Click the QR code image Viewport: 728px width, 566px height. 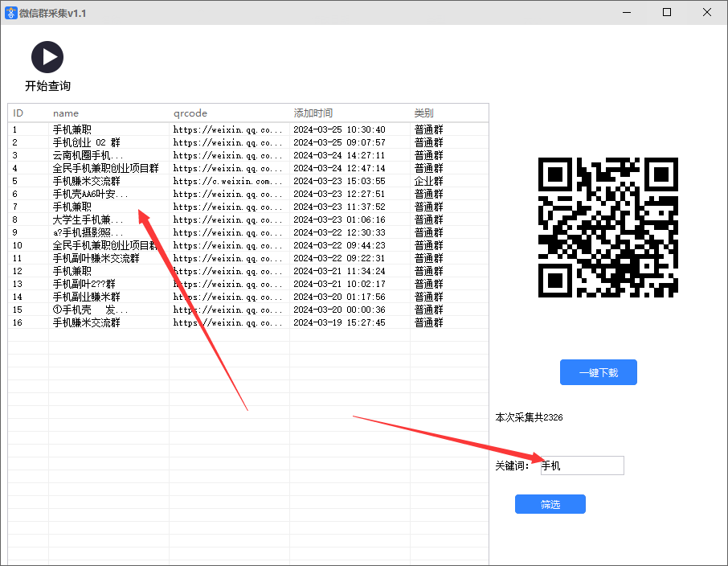point(607,228)
